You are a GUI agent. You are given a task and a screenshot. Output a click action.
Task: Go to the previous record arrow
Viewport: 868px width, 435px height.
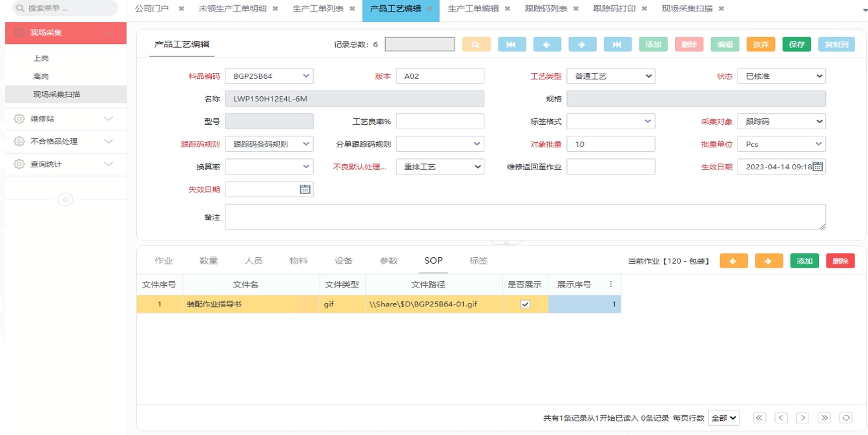tap(547, 45)
